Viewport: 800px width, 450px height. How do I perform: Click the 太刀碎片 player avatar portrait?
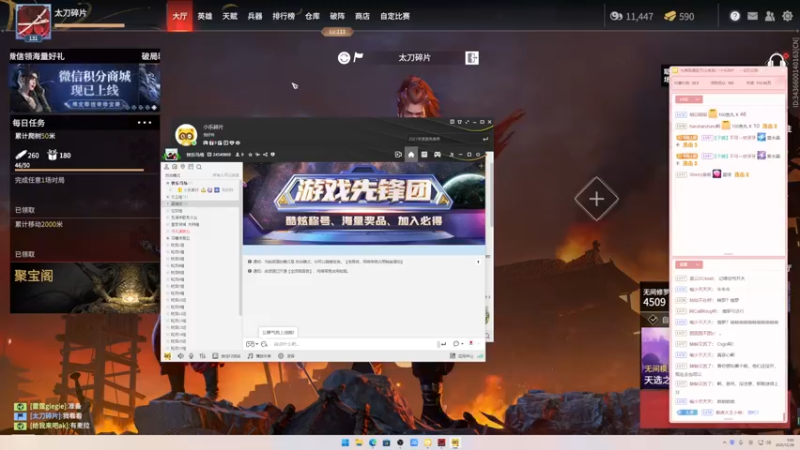click(x=33, y=22)
